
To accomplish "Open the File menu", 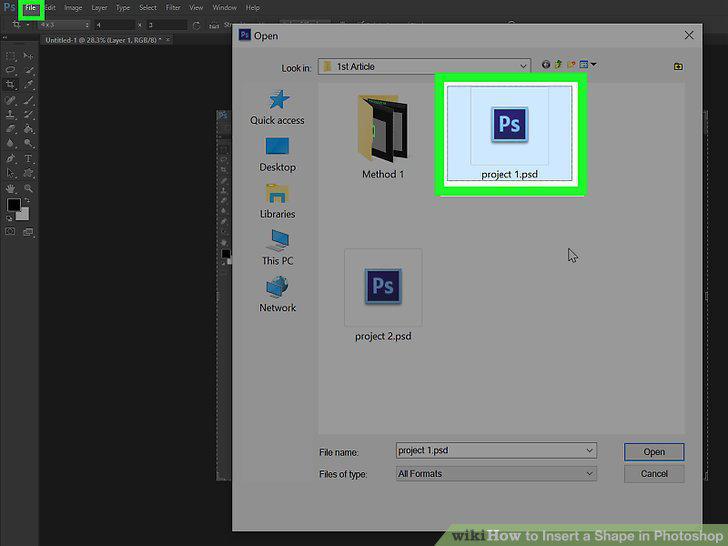I will [x=30, y=8].
